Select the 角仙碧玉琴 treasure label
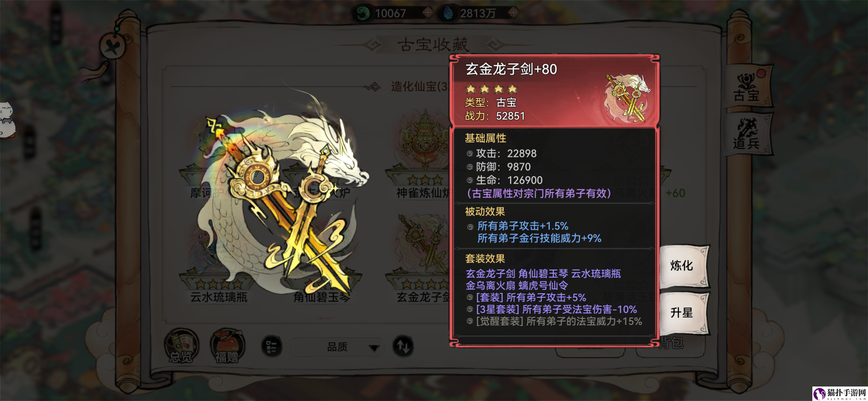Viewport: 868px width, 401px height. [x=321, y=297]
